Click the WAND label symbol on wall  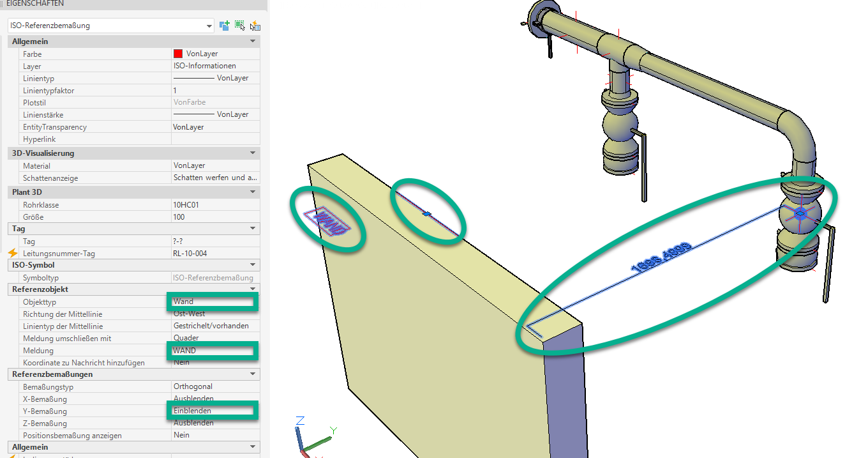[x=329, y=220]
